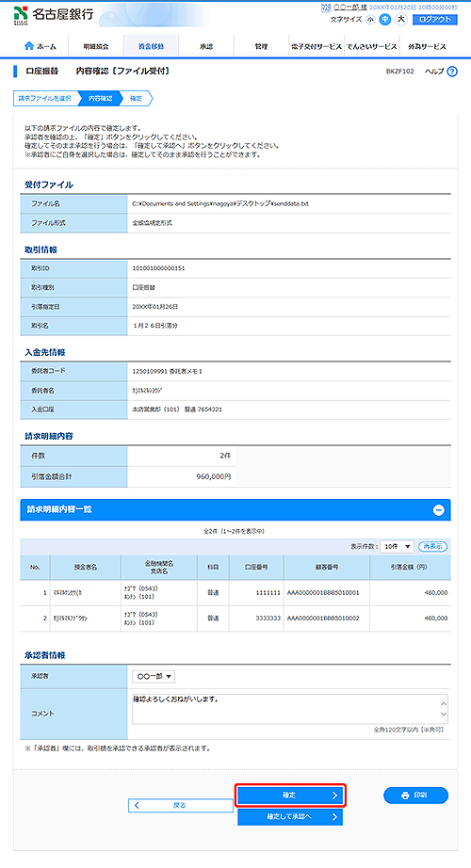Click the 戻る button
This screenshot has height=868, width=471.
pyautogui.click(x=180, y=806)
